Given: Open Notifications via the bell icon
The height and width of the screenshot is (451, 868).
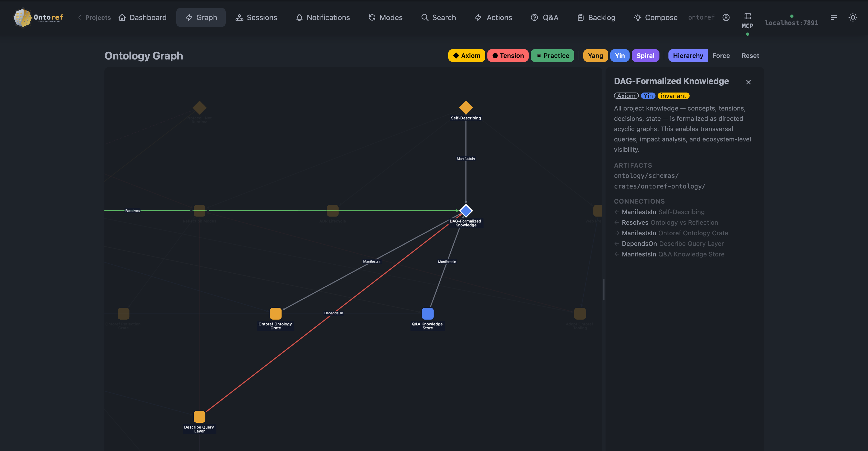Looking at the screenshot, I should click(299, 17).
